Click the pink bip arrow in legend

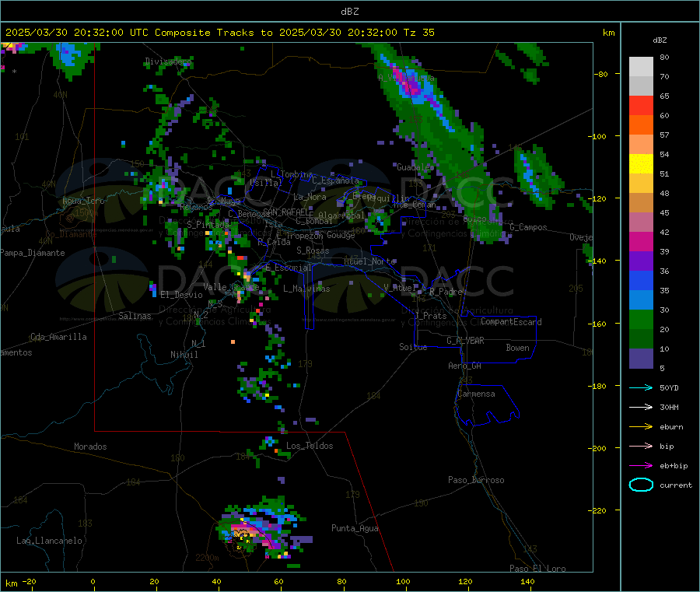pyautogui.click(x=641, y=446)
